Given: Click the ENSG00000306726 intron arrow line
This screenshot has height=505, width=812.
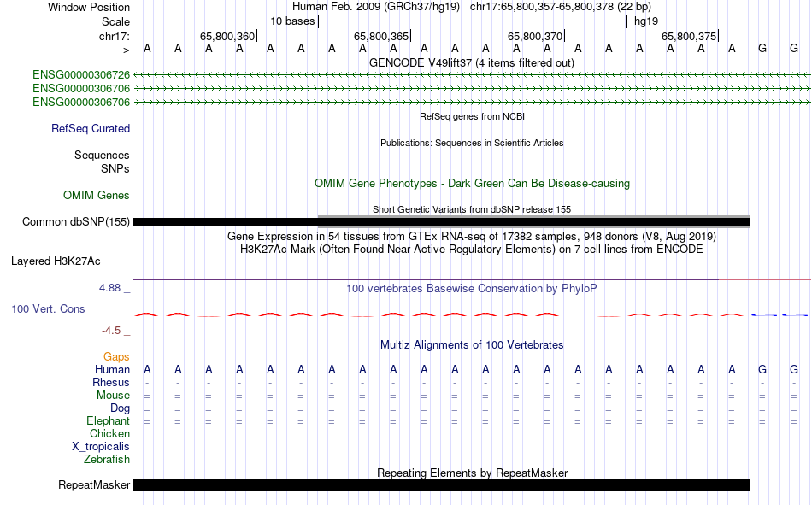Looking at the screenshot, I should [x=472, y=75].
